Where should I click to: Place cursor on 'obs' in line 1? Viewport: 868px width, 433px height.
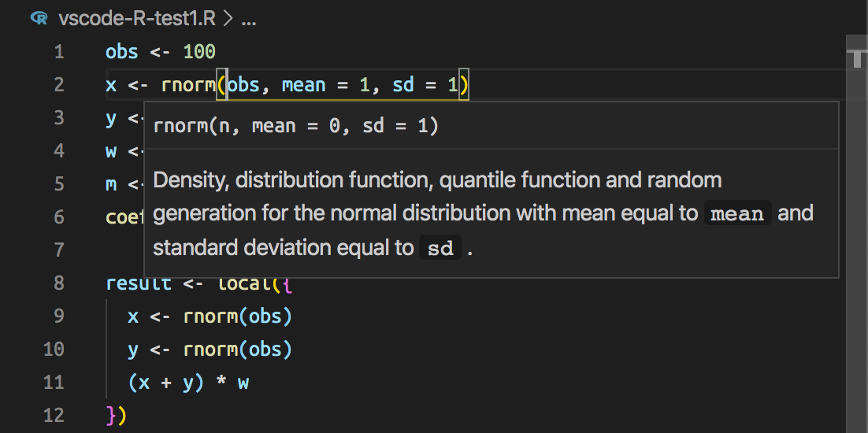pos(122,52)
